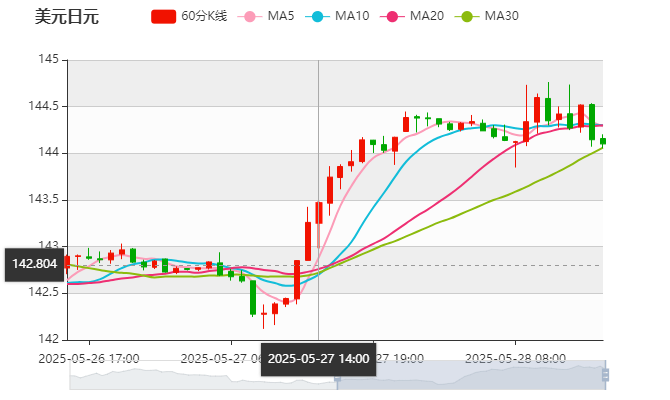Toggle the MA10 line legend
Image resolution: width=670 pixels, height=400 pixels.
tap(337, 16)
